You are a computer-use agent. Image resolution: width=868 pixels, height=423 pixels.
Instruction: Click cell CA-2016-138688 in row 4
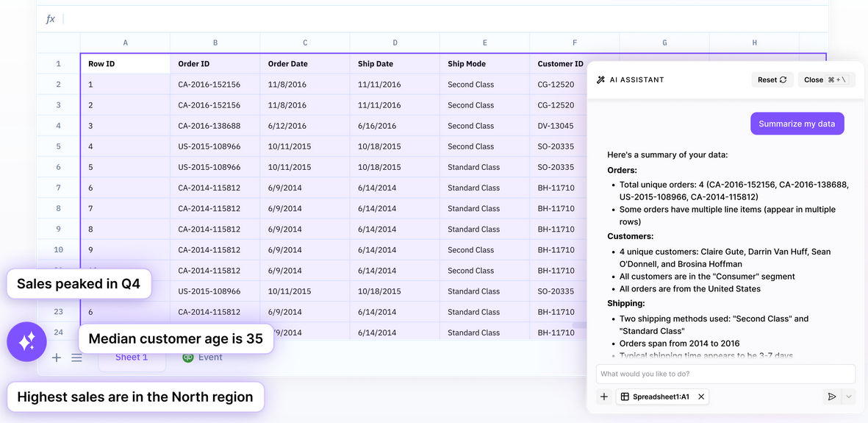click(x=215, y=126)
